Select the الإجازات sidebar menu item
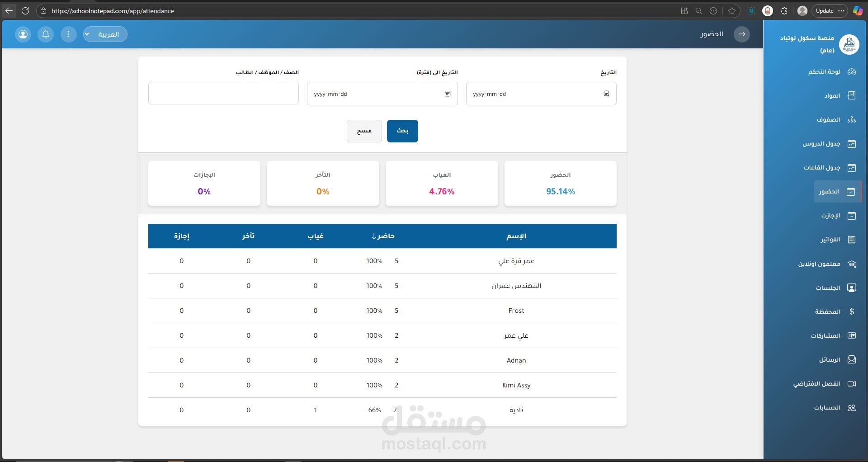 (x=839, y=216)
